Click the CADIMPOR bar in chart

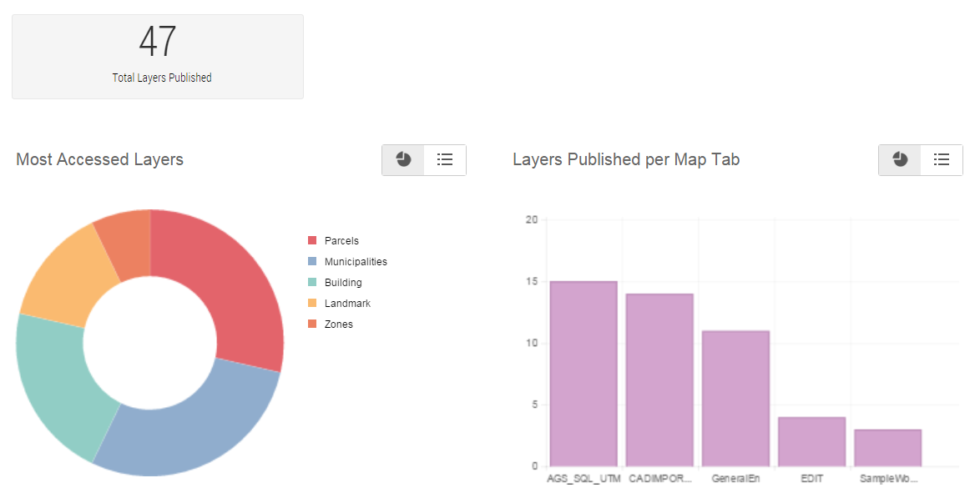coord(659,380)
